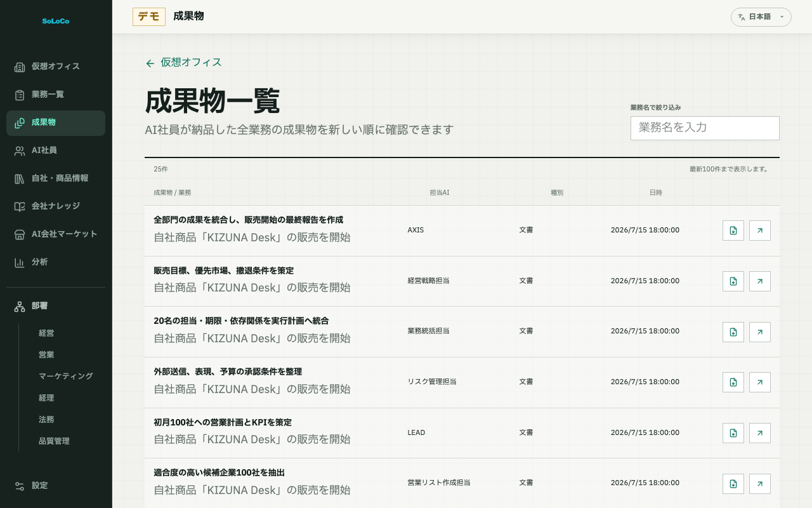Click the 仮想オフィス back link
The height and width of the screenshot is (508, 812).
tap(184, 62)
